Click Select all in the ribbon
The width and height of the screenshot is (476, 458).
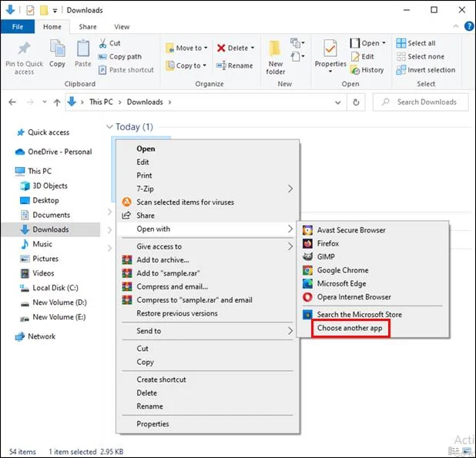(x=421, y=43)
